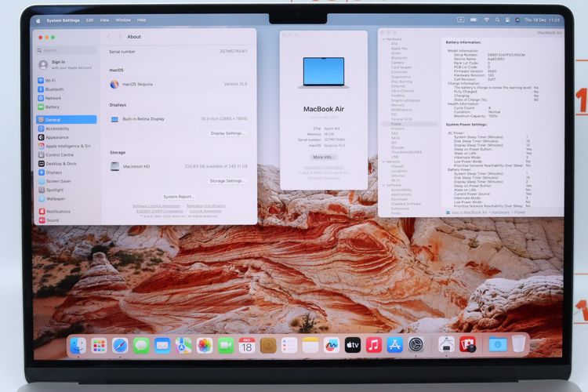This screenshot has height=392, width=588.
Task: Open Reminders from the Dock
Action: pyautogui.click(x=289, y=345)
